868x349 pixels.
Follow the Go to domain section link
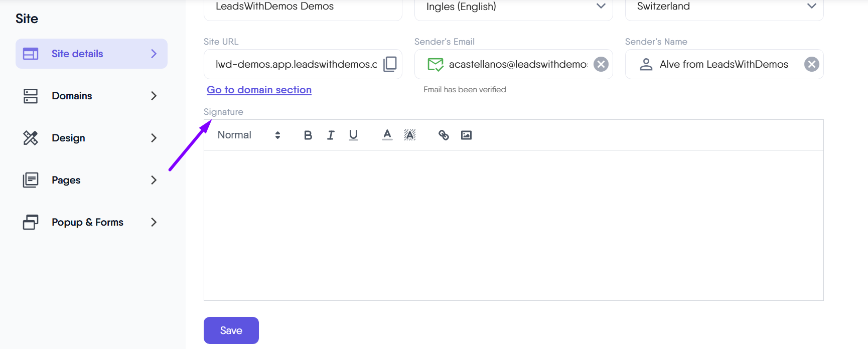click(x=259, y=90)
